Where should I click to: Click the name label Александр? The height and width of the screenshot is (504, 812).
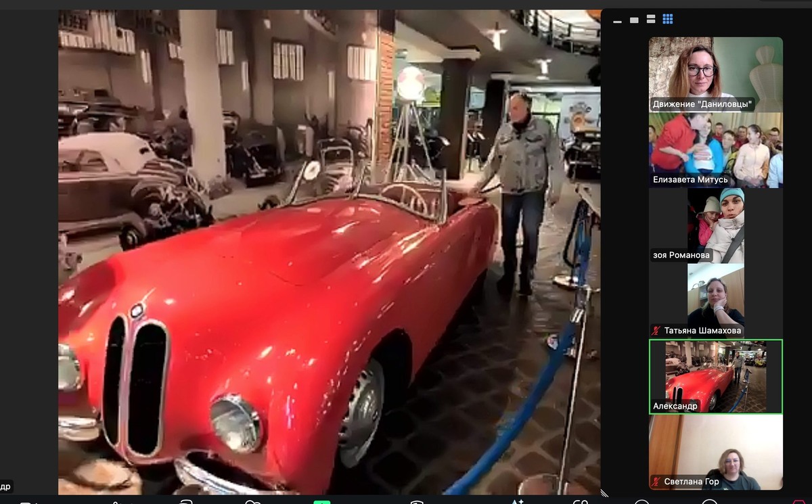click(x=675, y=406)
